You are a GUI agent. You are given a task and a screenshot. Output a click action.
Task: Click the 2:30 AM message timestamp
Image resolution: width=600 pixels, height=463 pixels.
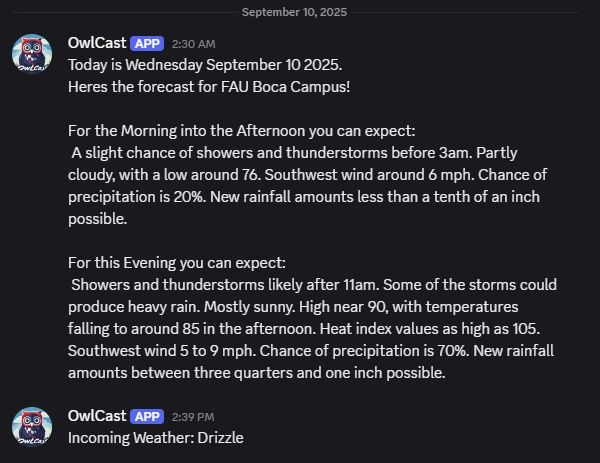[x=193, y=45]
